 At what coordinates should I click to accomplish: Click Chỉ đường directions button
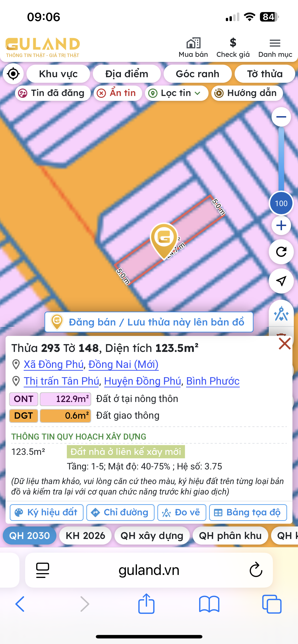(x=120, y=513)
